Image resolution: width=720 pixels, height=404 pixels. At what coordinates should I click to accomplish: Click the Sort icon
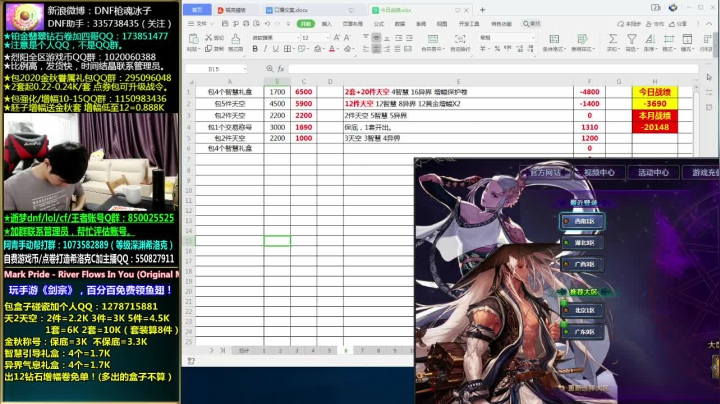[650, 39]
